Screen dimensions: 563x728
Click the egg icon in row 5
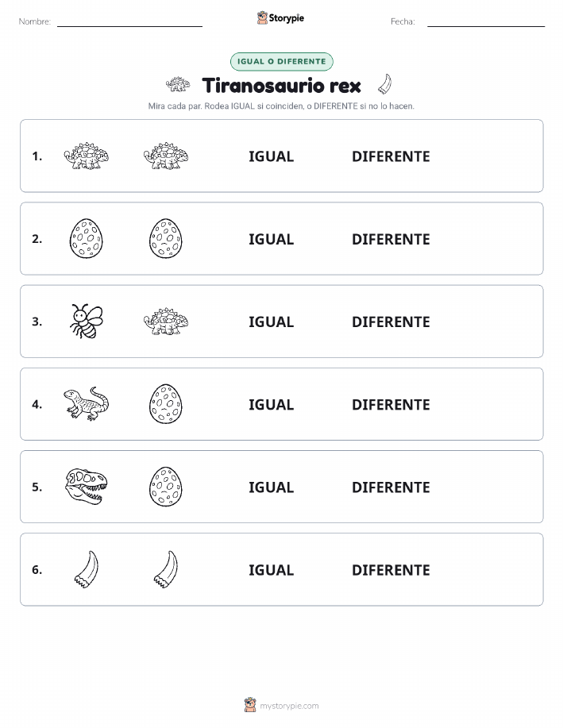tap(166, 487)
